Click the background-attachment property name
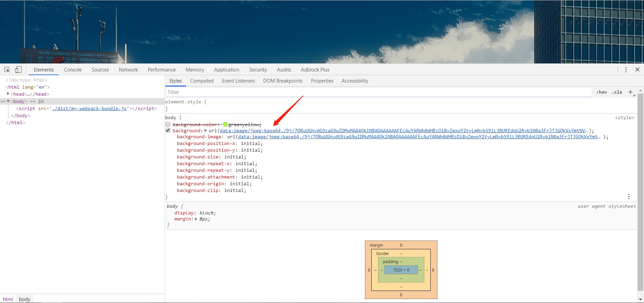 (206, 177)
